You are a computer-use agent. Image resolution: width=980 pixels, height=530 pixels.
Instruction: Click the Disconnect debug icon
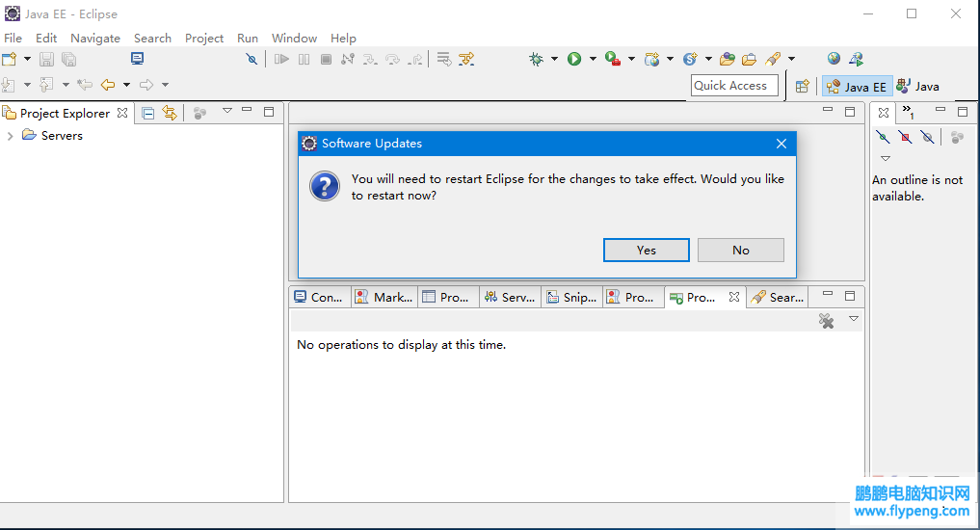(x=348, y=60)
